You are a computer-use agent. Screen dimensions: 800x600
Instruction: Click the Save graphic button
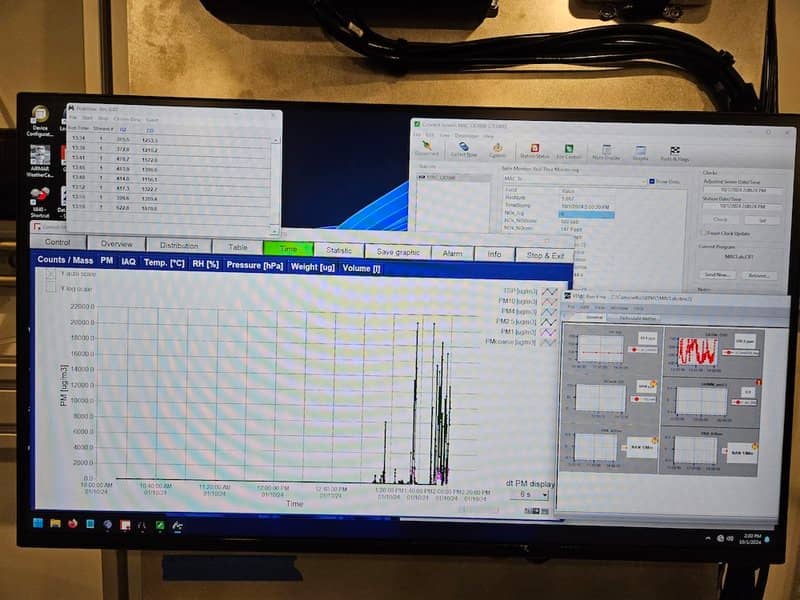(x=398, y=252)
